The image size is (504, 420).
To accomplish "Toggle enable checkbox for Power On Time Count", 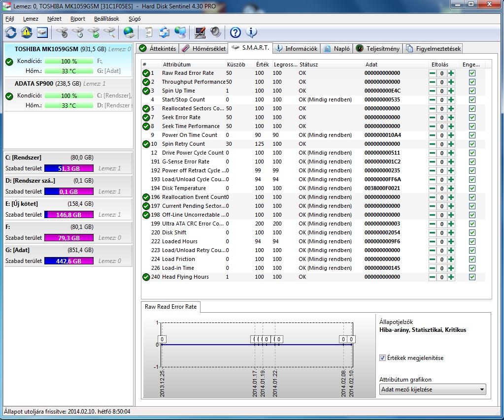I will click(x=472, y=135).
